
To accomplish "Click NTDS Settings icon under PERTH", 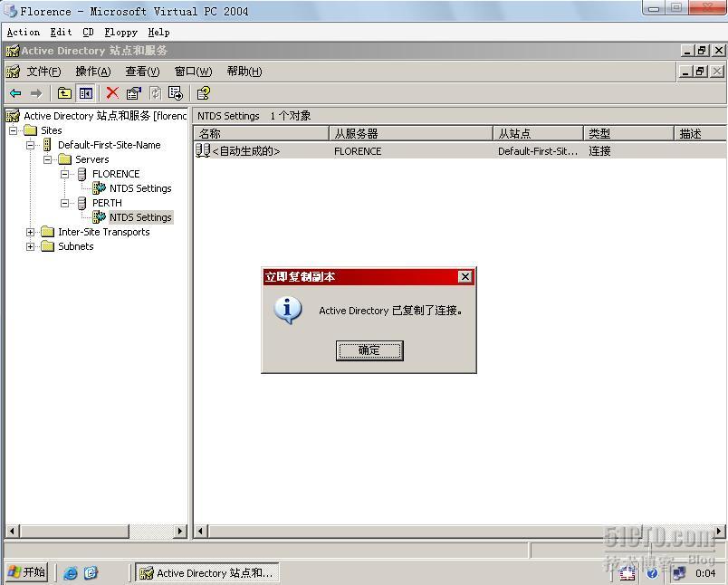I will point(99,216).
